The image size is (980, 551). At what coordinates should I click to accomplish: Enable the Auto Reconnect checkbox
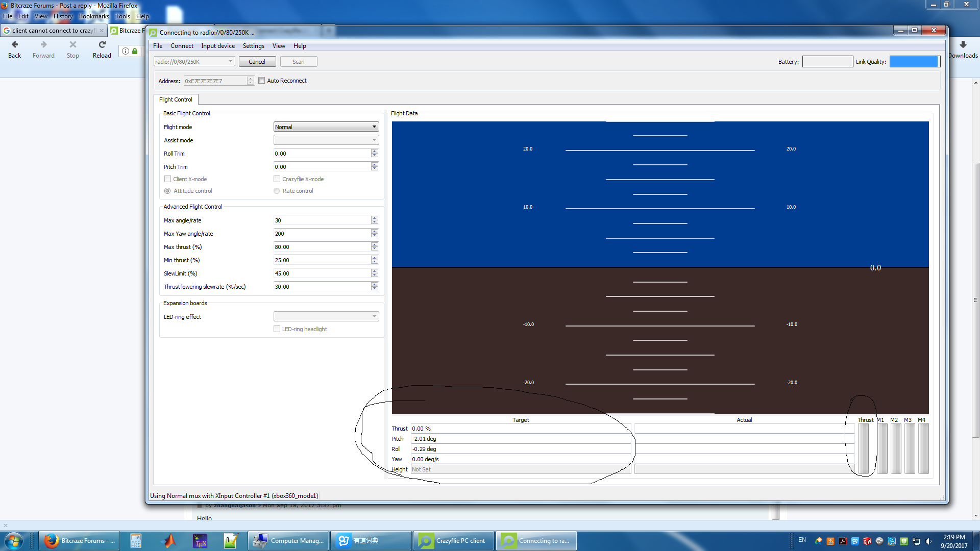tap(262, 81)
